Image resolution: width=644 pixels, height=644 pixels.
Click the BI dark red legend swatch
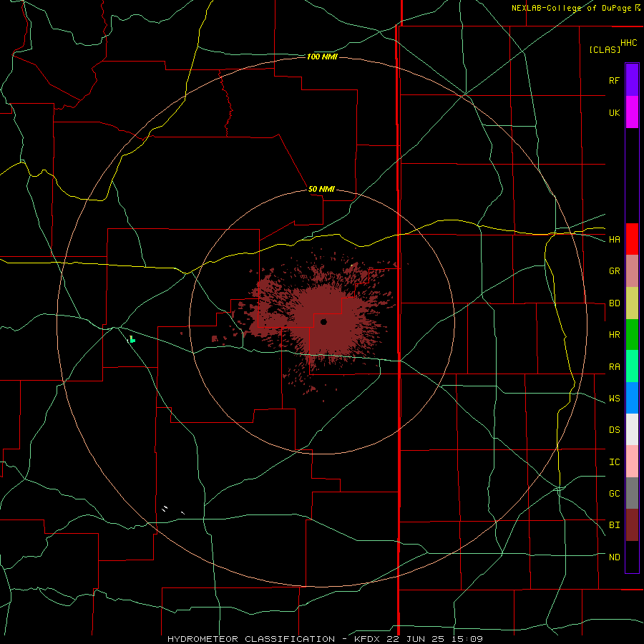pos(632,525)
